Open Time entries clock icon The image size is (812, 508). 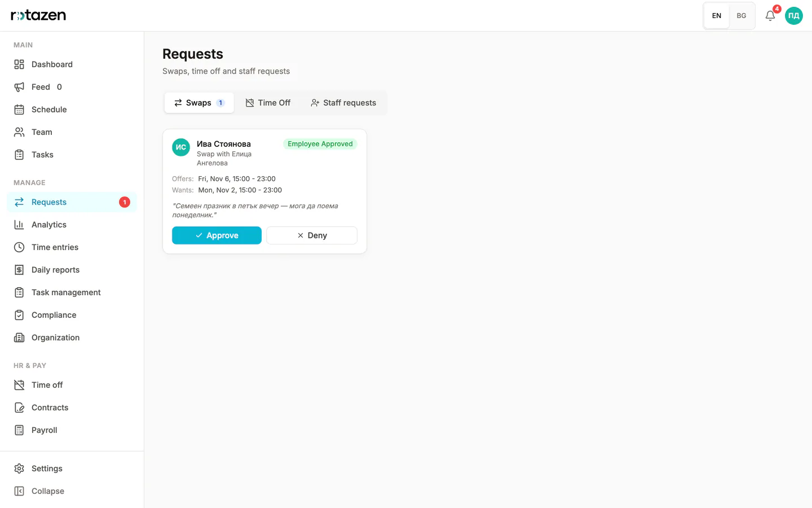[19, 247]
